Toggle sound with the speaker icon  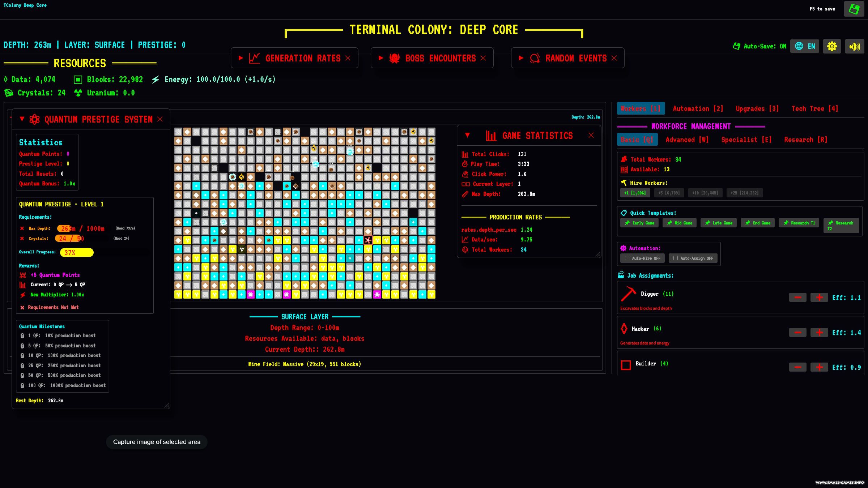(854, 46)
